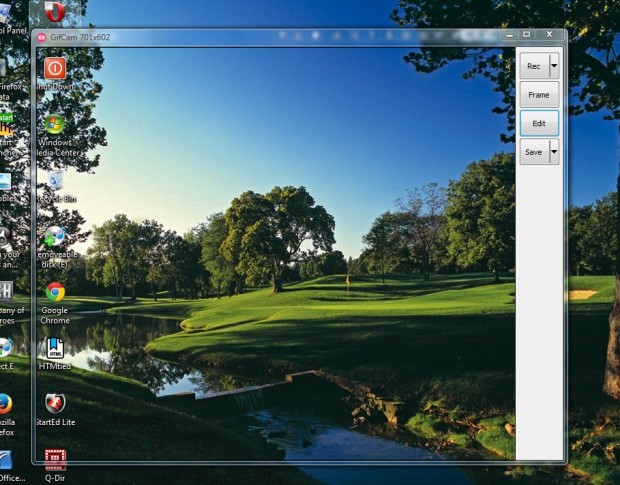
Task: Open the Edit window in GifCam
Action: (539, 123)
